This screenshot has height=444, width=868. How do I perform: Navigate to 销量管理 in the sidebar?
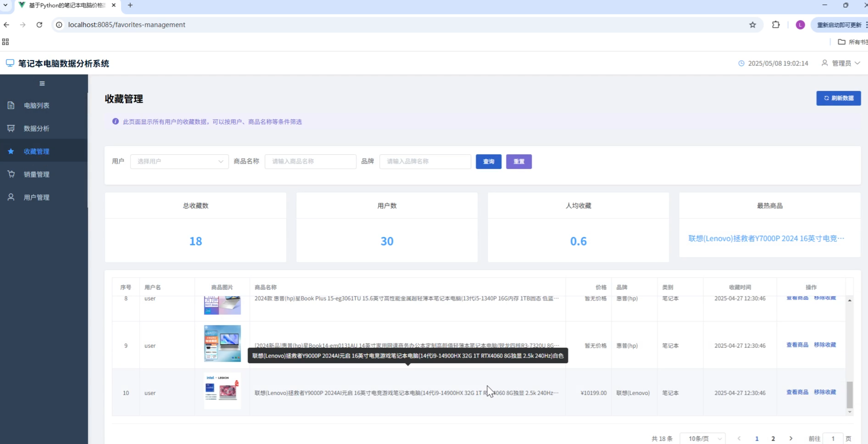(36, 174)
